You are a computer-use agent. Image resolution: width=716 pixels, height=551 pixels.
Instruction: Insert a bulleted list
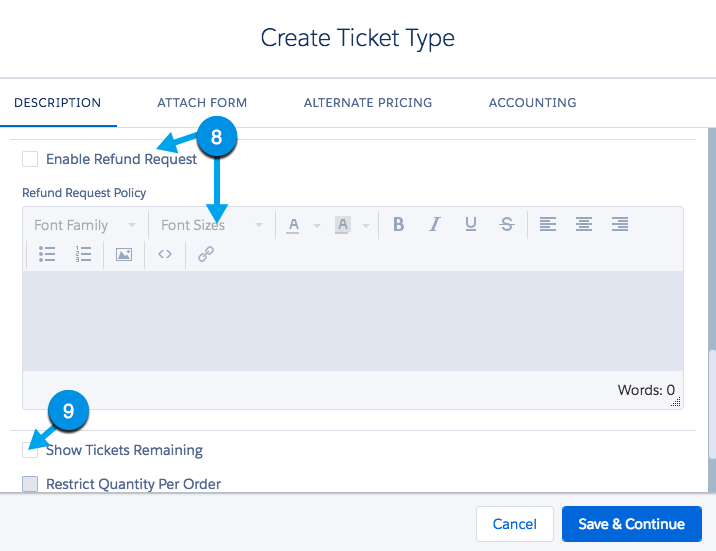[x=47, y=254]
